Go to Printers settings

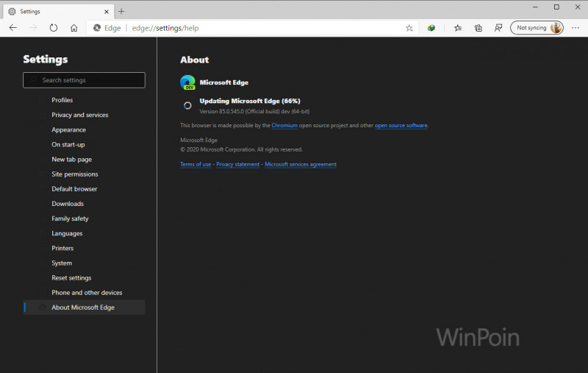[62, 248]
